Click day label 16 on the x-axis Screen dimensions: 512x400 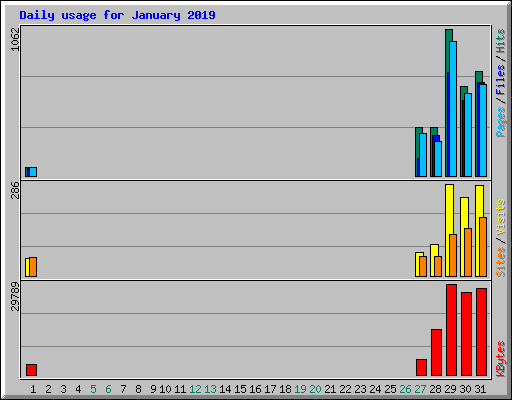[x=255, y=389]
